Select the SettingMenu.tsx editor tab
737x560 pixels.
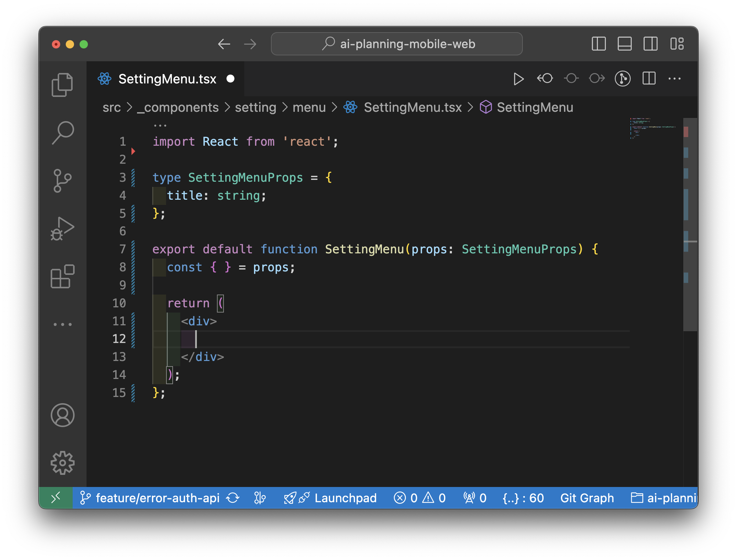pyautogui.click(x=167, y=79)
